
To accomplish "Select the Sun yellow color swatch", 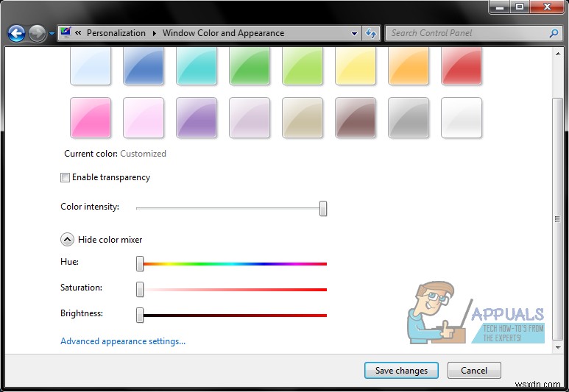I will (x=356, y=65).
